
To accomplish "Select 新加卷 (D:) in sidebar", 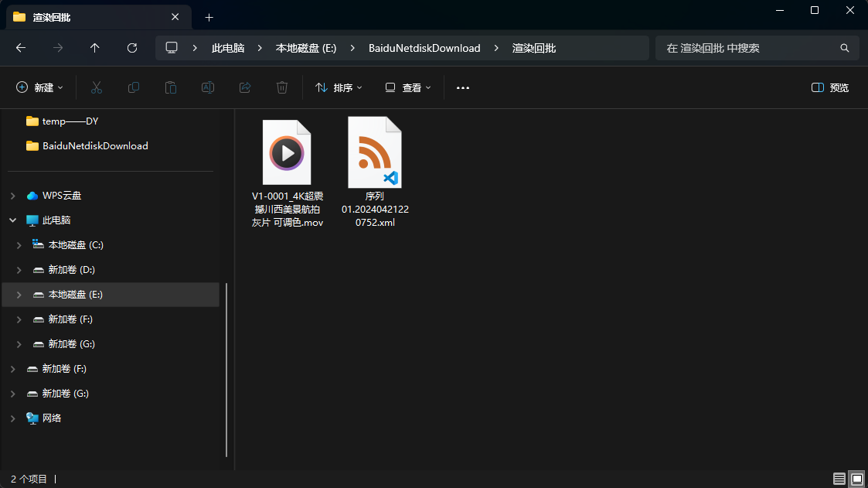I will pos(71,270).
